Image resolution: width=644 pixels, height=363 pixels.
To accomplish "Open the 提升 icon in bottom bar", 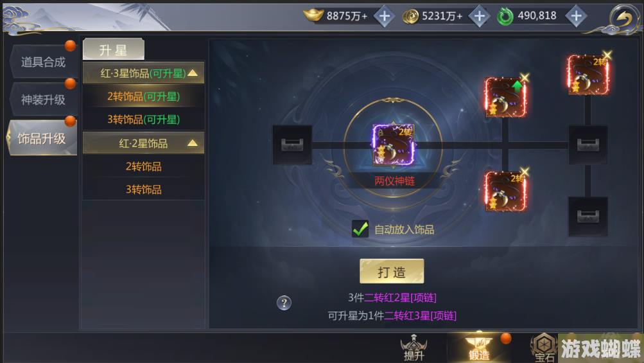I will (x=413, y=348).
